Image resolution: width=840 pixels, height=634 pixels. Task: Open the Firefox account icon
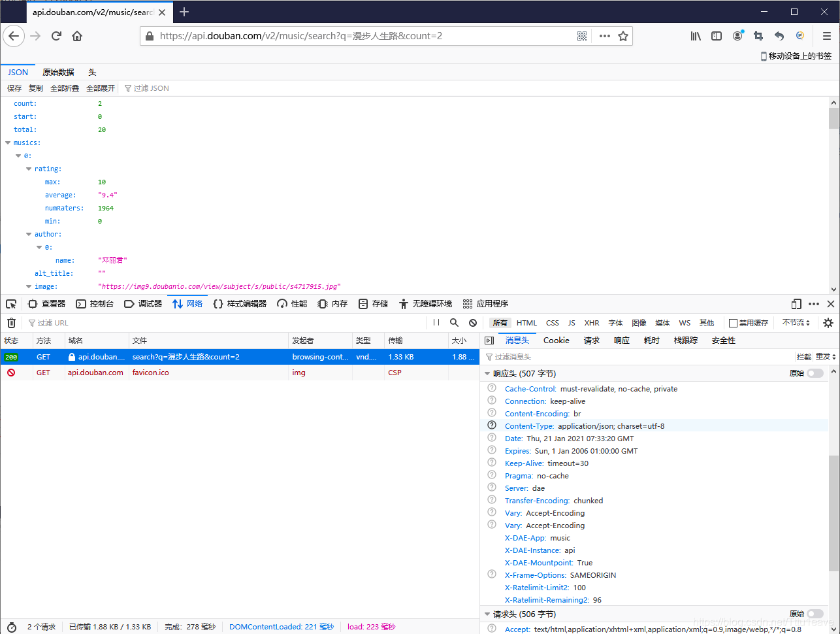pyautogui.click(x=737, y=36)
